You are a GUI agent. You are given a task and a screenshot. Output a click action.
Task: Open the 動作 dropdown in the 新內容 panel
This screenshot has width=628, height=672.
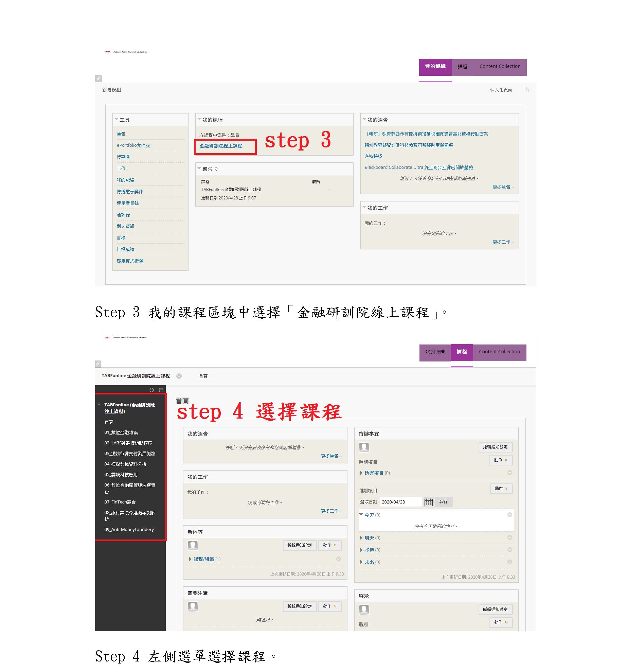pos(330,545)
